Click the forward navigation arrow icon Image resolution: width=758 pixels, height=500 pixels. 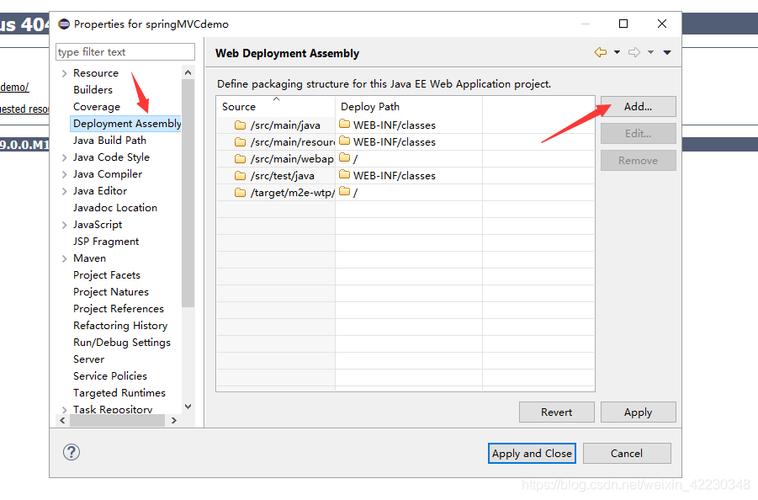tap(634, 52)
